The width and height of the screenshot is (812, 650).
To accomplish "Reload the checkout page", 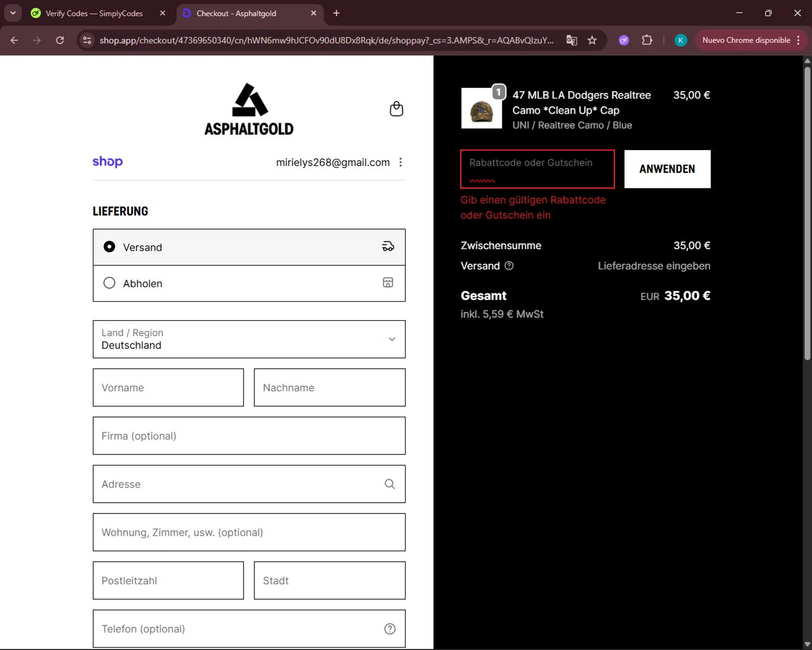I will coord(60,40).
